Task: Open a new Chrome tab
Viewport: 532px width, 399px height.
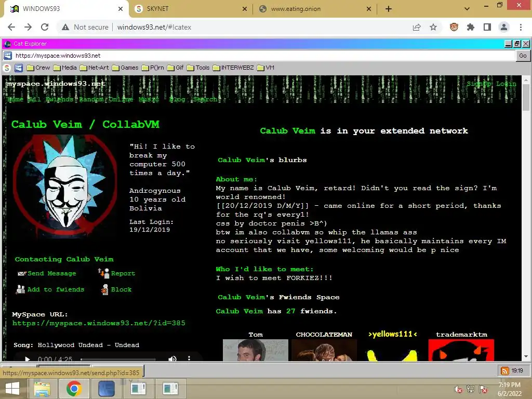Action: (389, 9)
